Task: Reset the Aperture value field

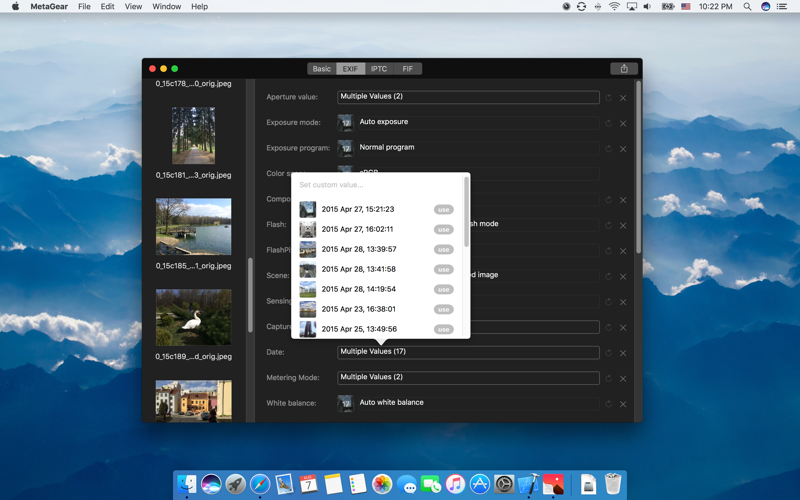Action: [609, 97]
